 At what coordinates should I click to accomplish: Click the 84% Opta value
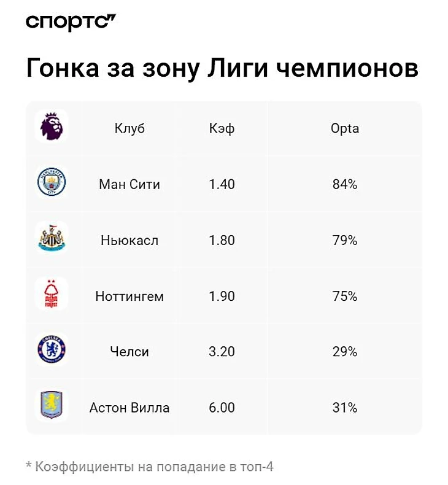click(x=345, y=184)
